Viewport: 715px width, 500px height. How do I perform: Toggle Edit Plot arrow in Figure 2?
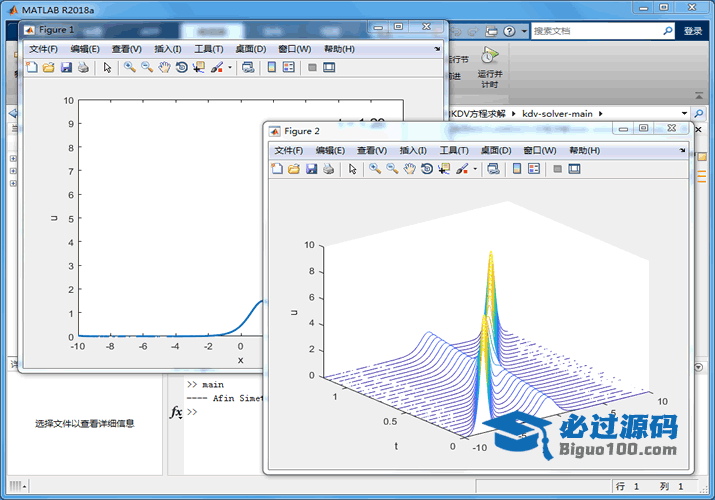[x=352, y=169]
